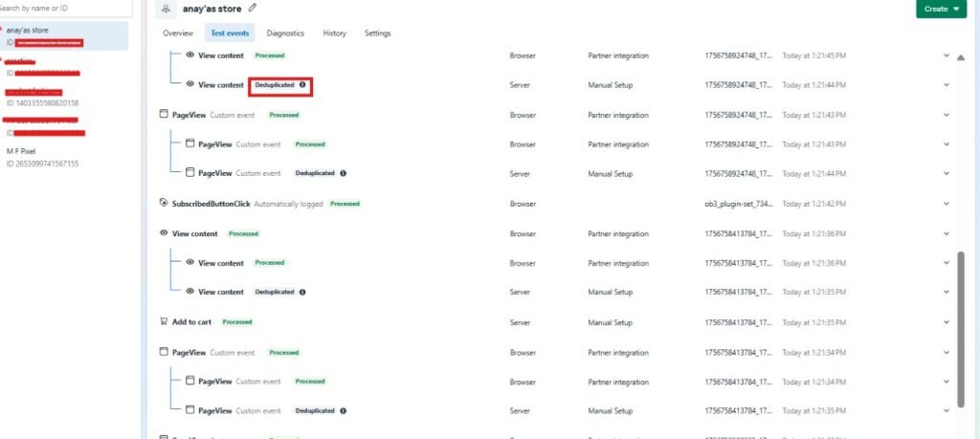Expand the View content row at 1:21:45 PM
This screenshot has width=980, height=439.
[x=946, y=55]
